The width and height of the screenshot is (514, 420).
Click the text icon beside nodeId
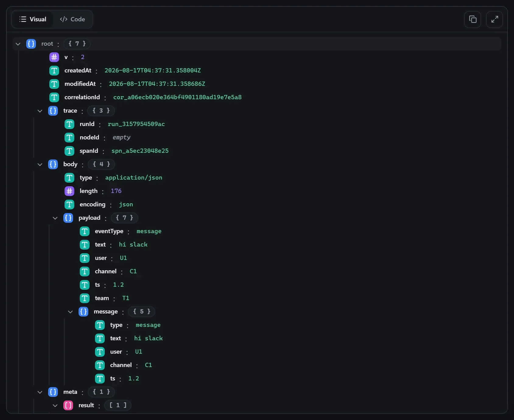coord(69,138)
